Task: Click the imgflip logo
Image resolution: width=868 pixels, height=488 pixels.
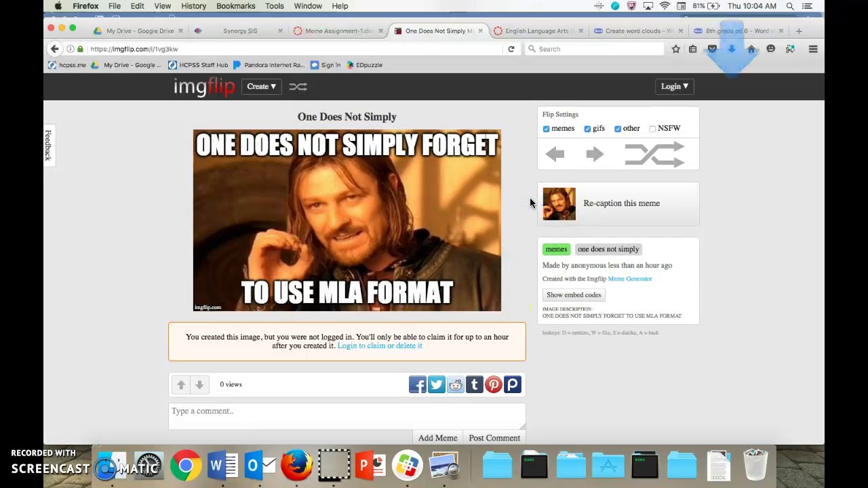Action: pyautogui.click(x=204, y=87)
